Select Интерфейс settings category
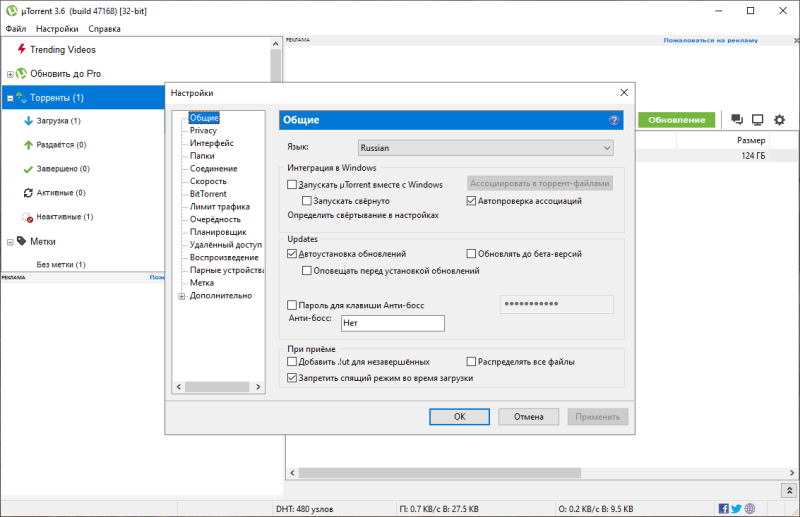This screenshot has height=517, width=800. pos(211,143)
